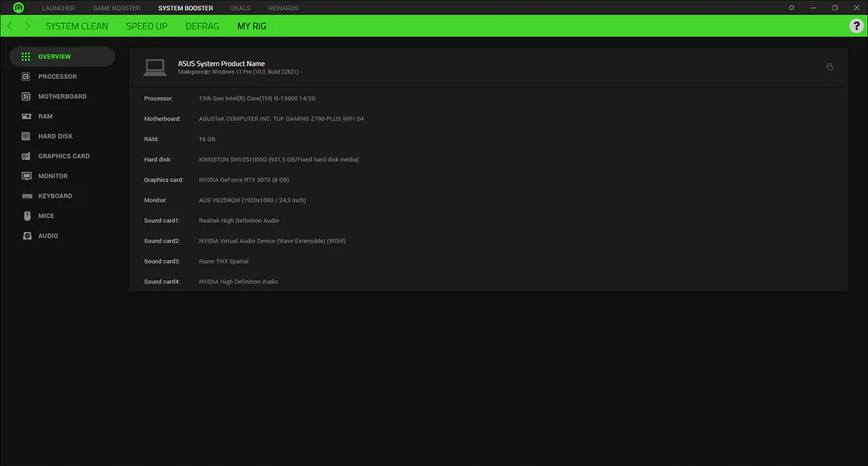The height and width of the screenshot is (466, 868).
Task: Click the NVIDIA Virtual Audio Device entry
Action: pyautogui.click(x=272, y=241)
